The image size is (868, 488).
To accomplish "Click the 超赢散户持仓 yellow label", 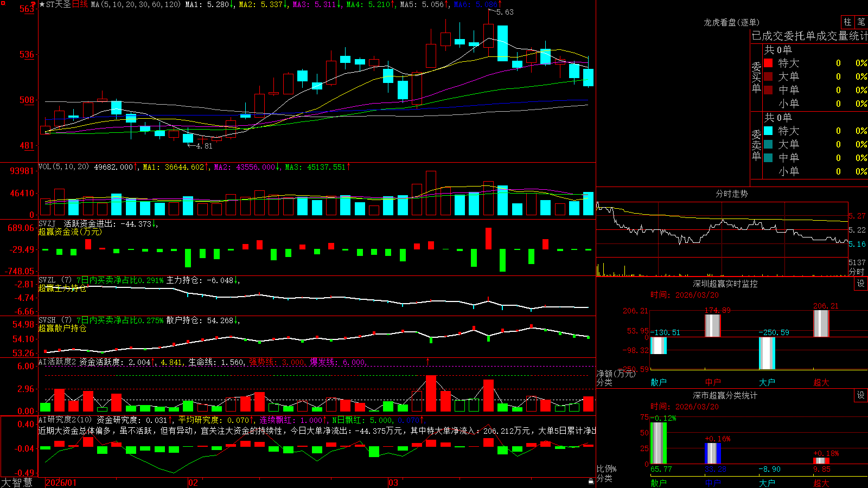I will click(x=62, y=329).
